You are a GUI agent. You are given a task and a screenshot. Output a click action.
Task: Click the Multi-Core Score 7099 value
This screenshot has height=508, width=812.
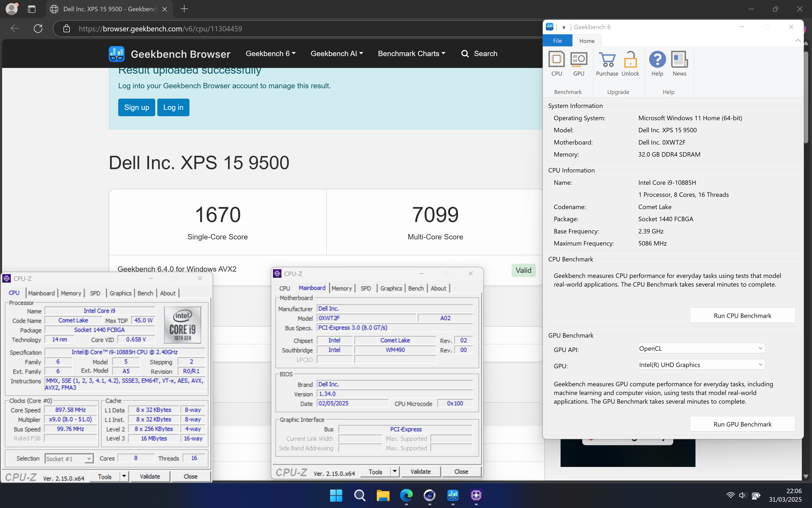pyautogui.click(x=435, y=214)
